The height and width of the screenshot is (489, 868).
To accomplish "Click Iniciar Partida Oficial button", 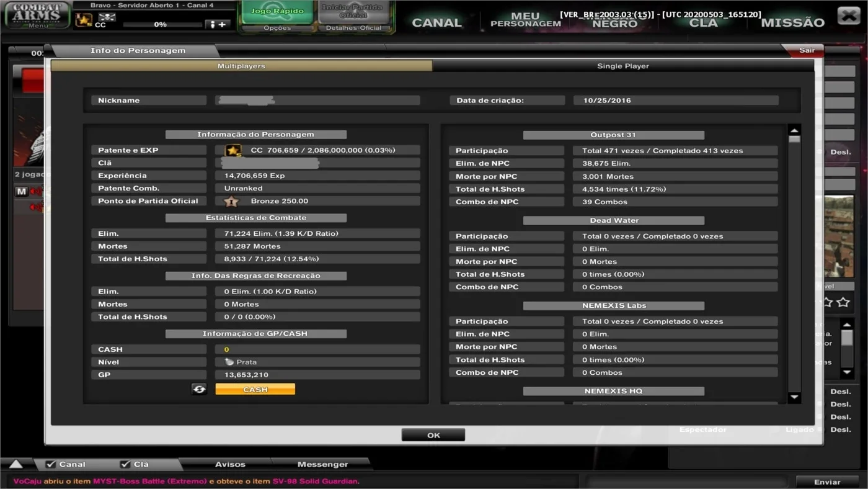I will (353, 11).
